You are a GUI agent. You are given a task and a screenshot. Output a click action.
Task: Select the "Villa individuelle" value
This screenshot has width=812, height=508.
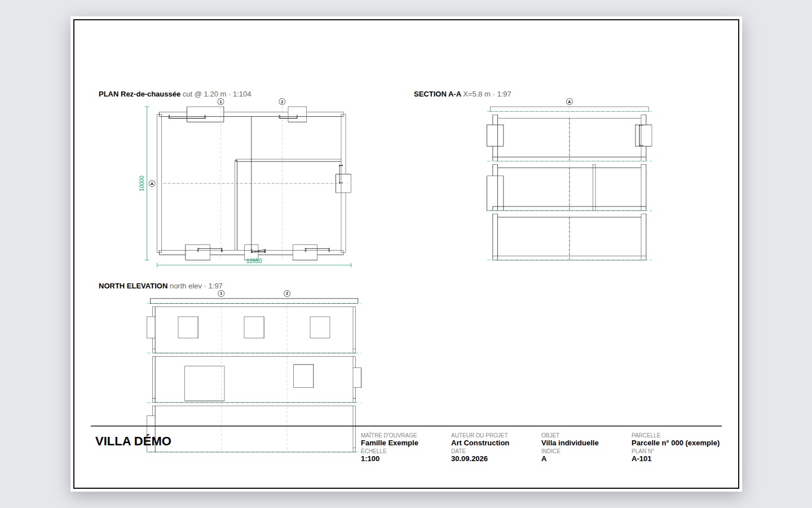[570, 443]
